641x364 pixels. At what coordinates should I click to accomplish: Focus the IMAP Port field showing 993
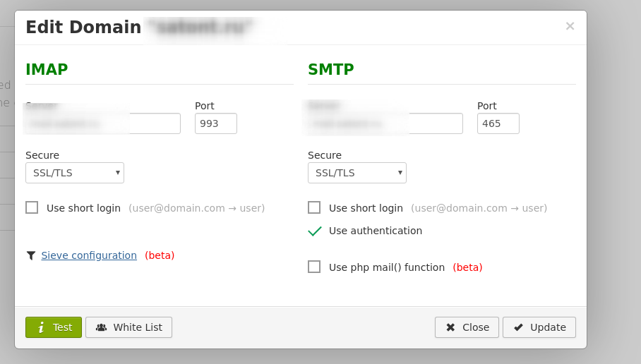click(216, 123)
